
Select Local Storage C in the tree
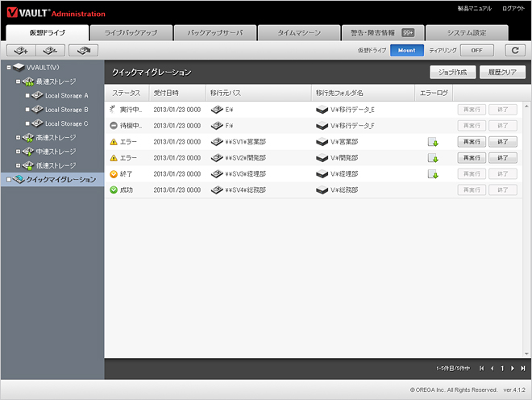66,123
